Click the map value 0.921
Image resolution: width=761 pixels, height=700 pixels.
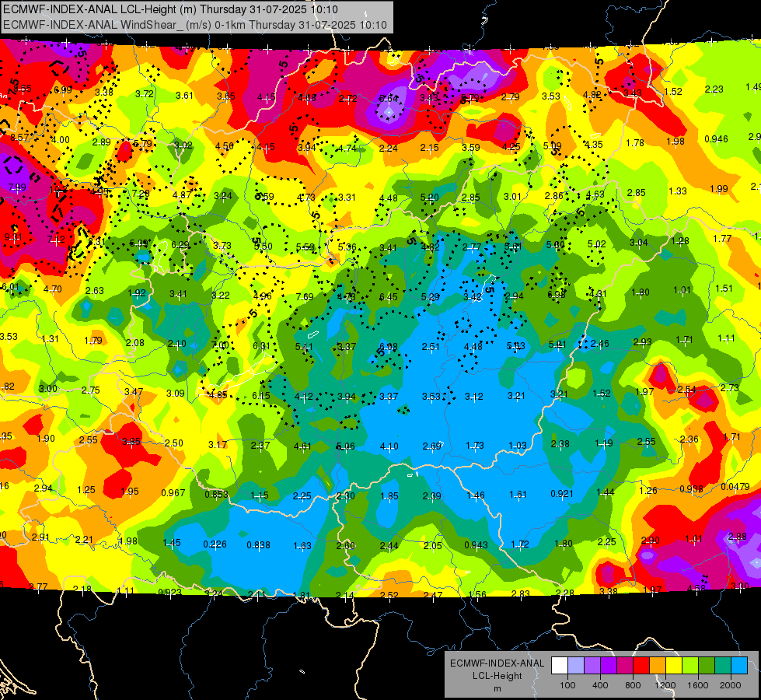coord(562,494)
